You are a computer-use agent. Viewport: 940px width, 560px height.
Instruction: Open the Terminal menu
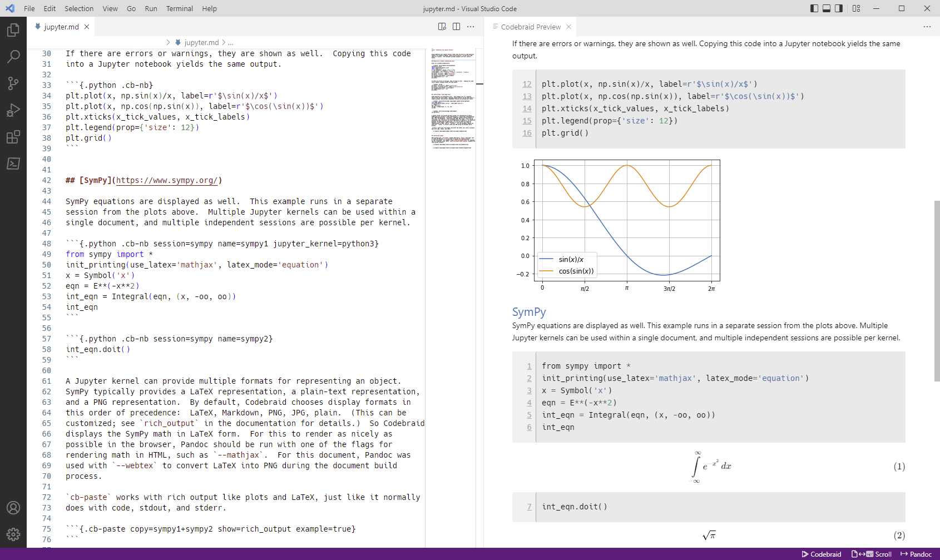(x=180, y=8)
